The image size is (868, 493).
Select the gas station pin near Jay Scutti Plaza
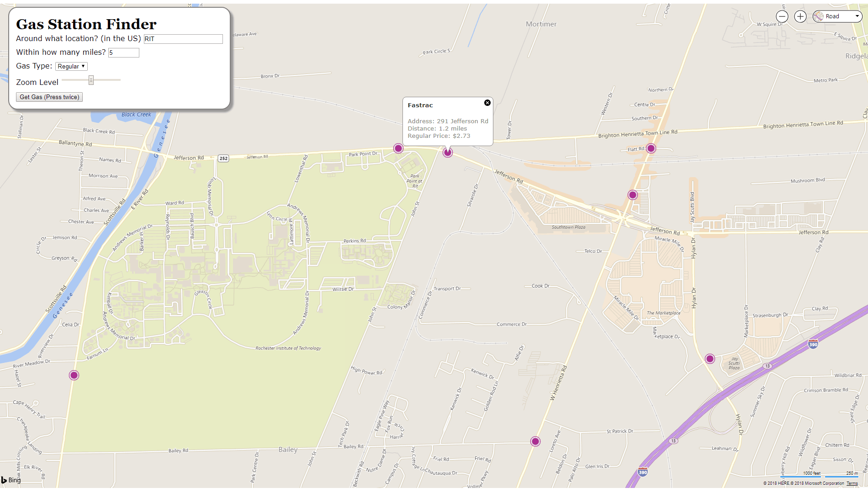click(710, 359)
